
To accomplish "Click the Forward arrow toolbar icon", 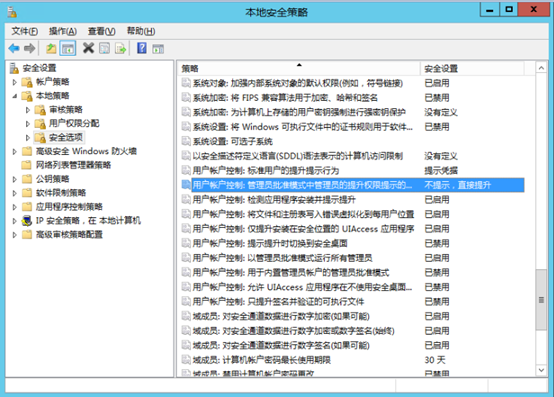I will pyautogui.click(x=30, y=48).
